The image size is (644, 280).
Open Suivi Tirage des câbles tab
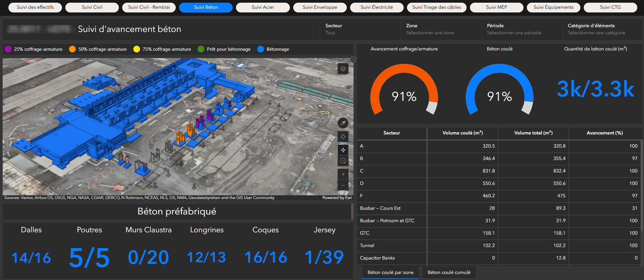point(437,7)
